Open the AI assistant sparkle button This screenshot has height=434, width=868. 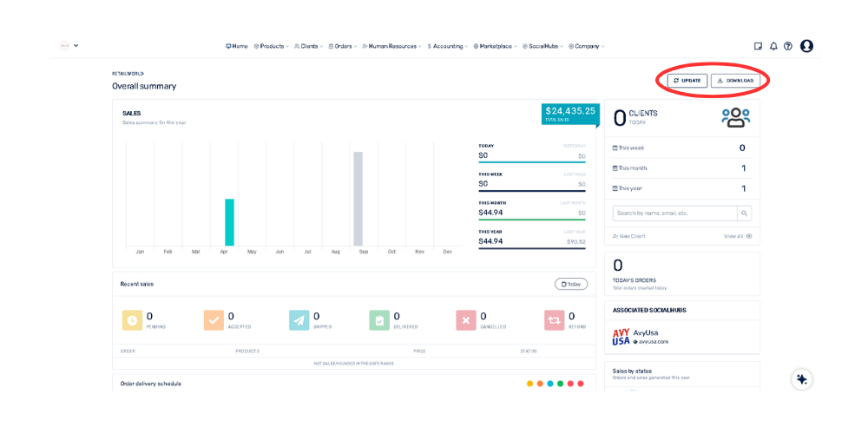(801, 379)
